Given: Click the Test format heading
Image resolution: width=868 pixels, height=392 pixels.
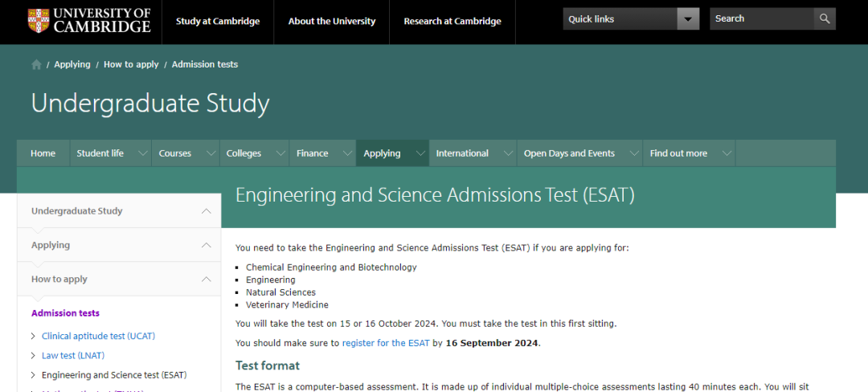Looking at the screenshot, I should point(268,365).
